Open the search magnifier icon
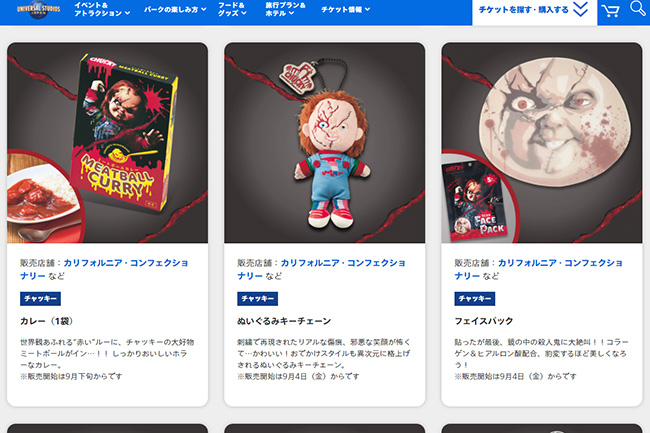Viewport: 650px width, 433px height. (x=638, y=8)
